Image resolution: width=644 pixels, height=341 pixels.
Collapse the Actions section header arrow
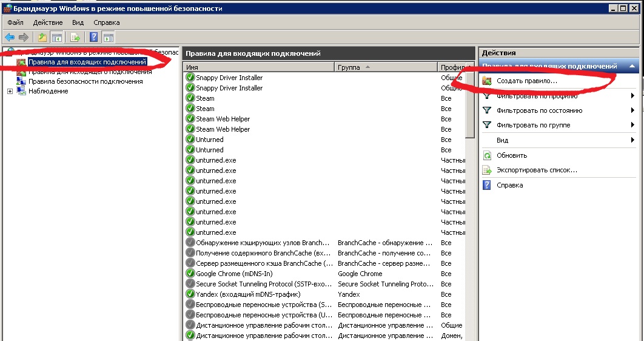[632, 66]
